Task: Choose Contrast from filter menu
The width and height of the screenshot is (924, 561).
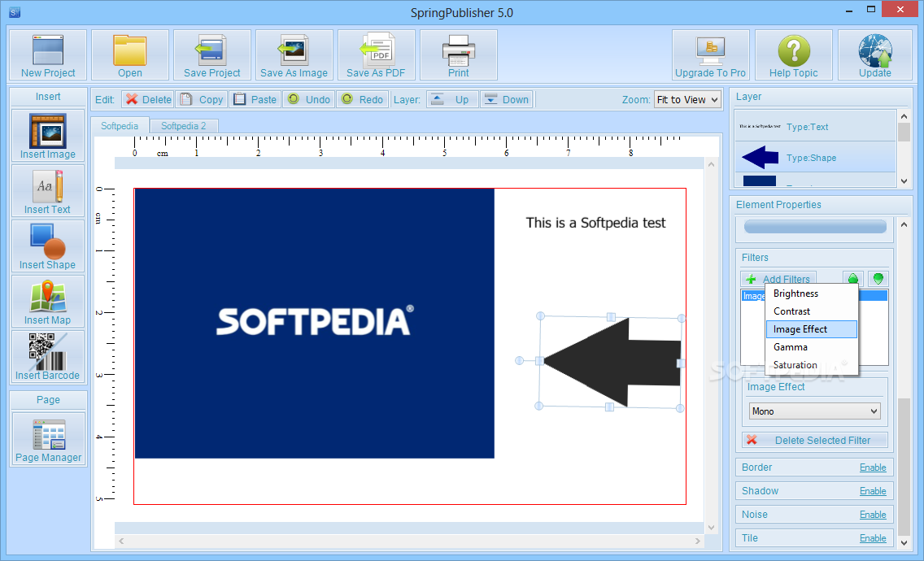Action: pos(811,311)
